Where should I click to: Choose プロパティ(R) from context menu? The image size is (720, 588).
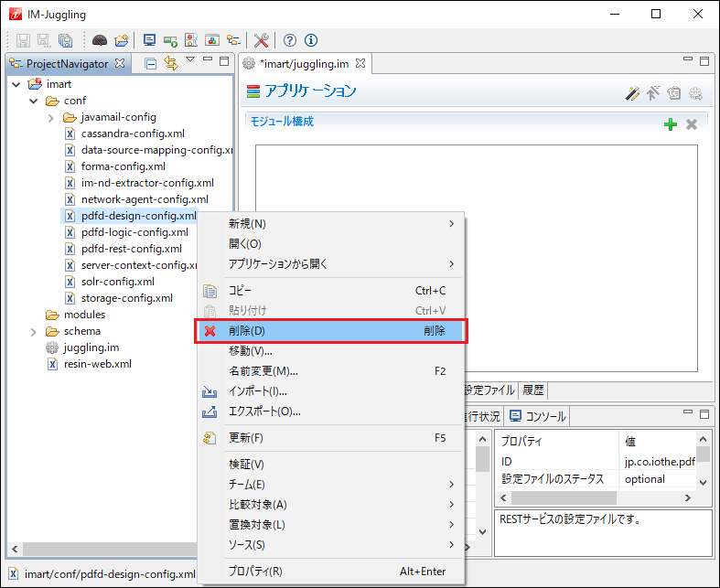[330, 572]
